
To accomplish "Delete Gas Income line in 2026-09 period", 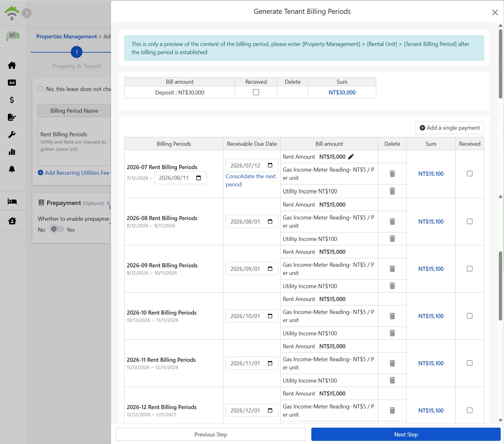I will point(392,269).
